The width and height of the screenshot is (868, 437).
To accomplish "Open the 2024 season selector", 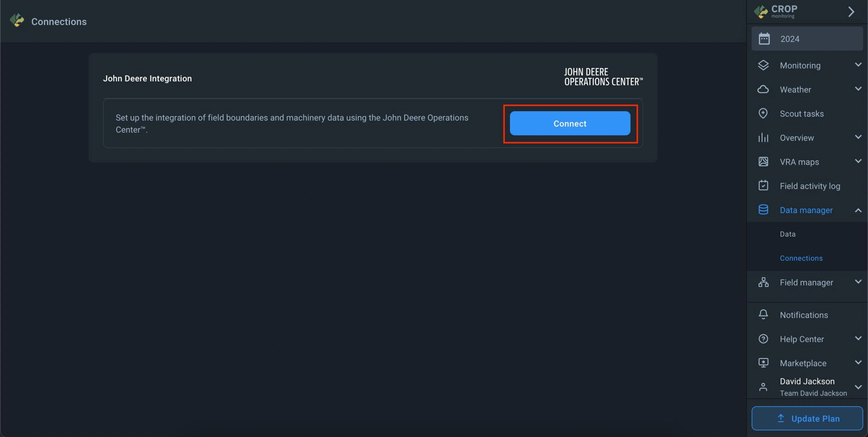I will 807,39.
